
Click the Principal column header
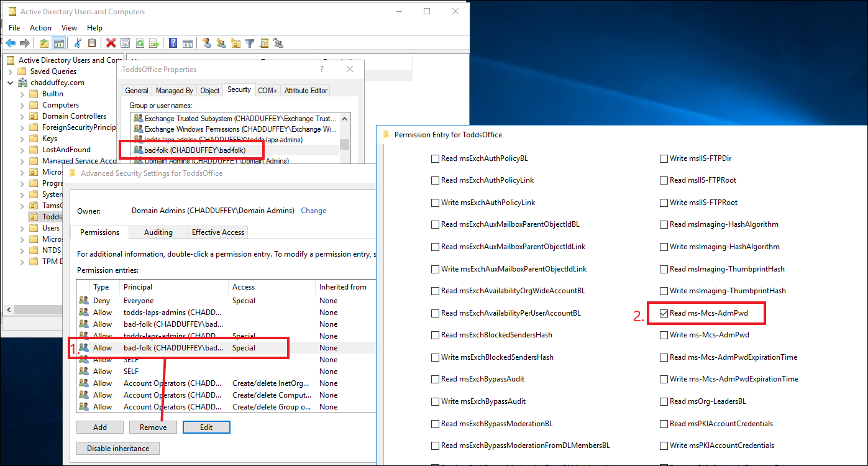174,287
